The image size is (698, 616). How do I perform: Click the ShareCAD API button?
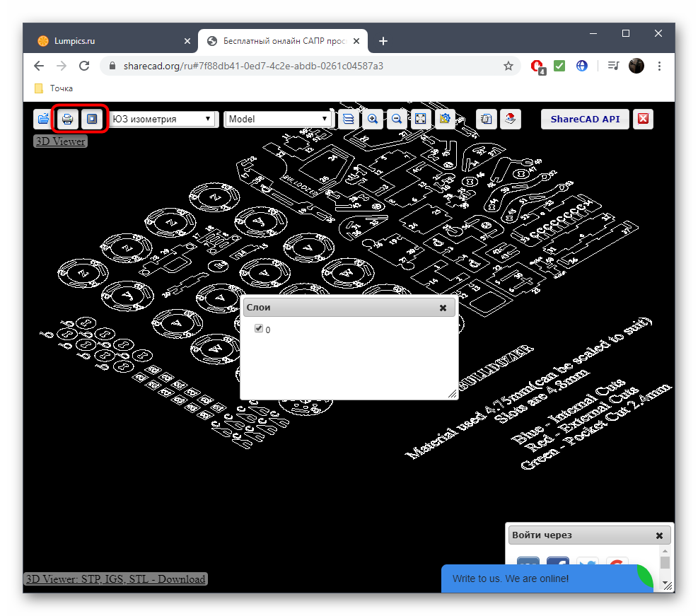(584, 119)
